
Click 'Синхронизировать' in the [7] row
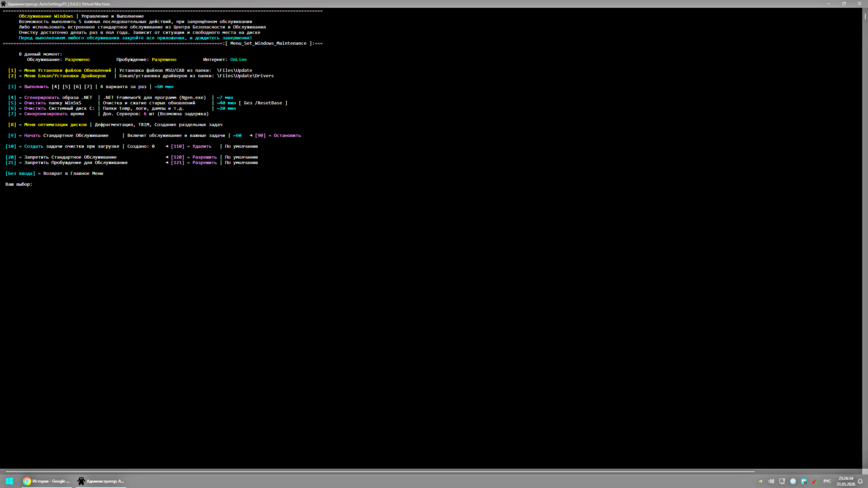click(x=46, y=114)
